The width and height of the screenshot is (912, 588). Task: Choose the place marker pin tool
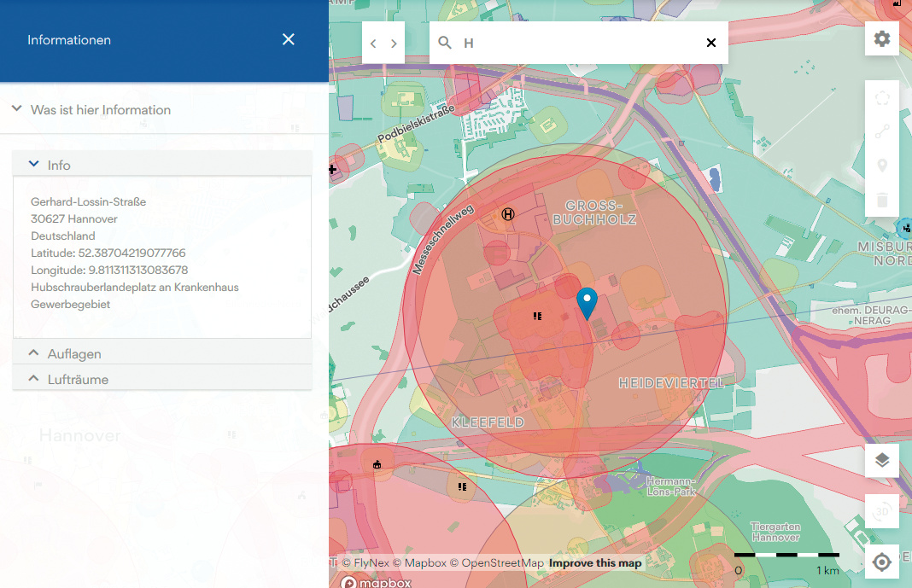pyautogui.click(x=882, y=166)
